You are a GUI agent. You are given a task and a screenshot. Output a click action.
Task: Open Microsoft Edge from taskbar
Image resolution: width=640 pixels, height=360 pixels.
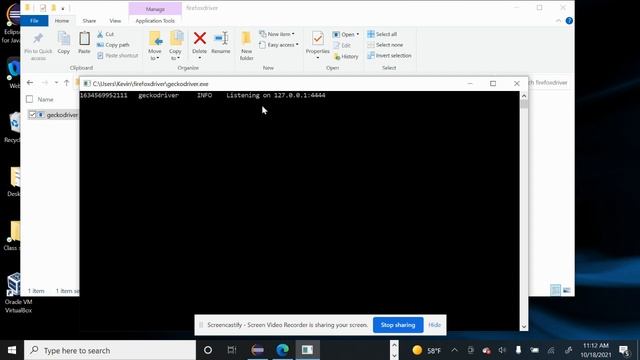pos(282,350)
